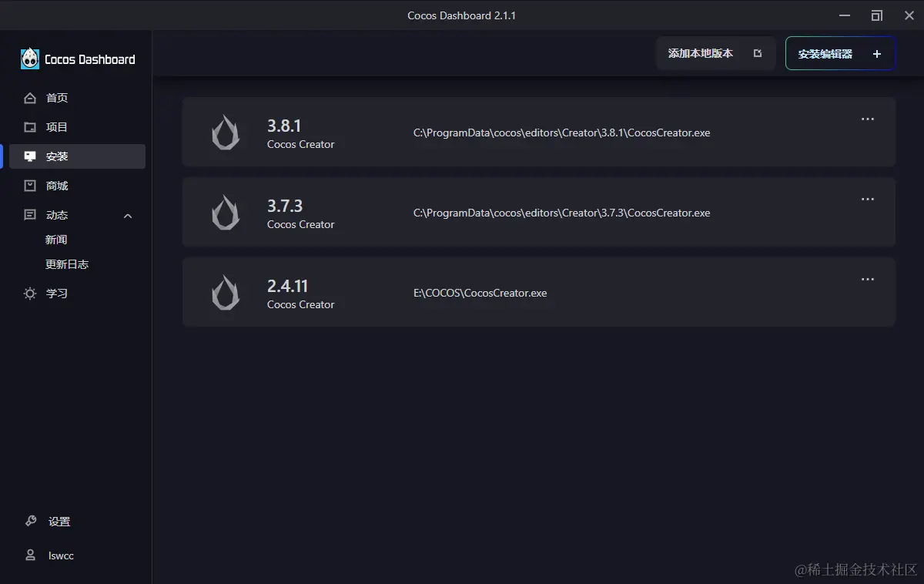Image resolution: width=924 pixels, height=584 pixels.
Task: Open the more options menu for version 3.7.3
Action: tap(868, 200)
